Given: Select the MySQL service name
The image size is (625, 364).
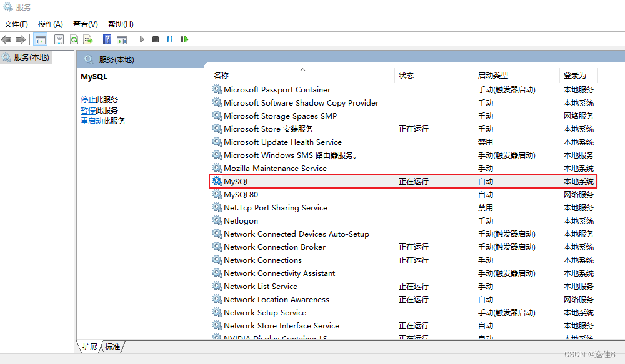Looking at the screenshot, I should tap(236, 182).
